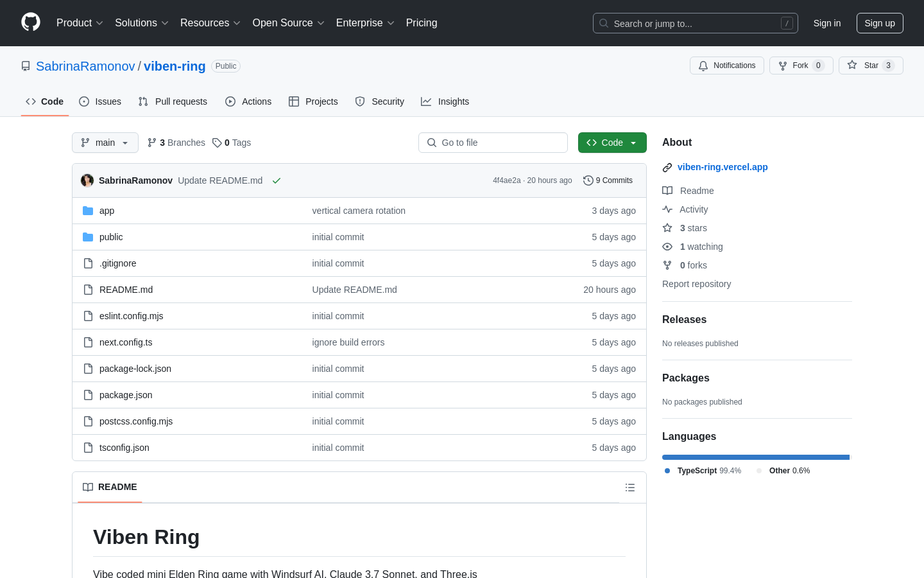The width and height of the screenshot is (924, 578).
Task: Click the Other 0.6% language entry
Action: 783,471
